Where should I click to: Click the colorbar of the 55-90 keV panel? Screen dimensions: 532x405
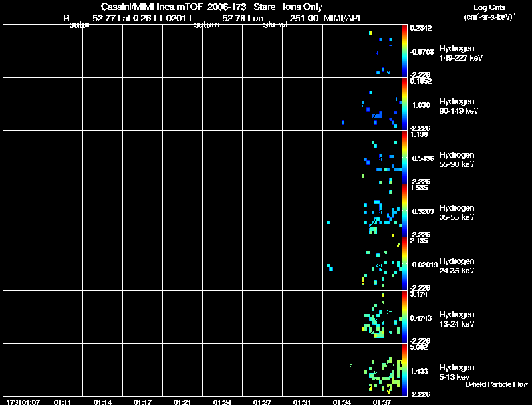click(404, 158)
